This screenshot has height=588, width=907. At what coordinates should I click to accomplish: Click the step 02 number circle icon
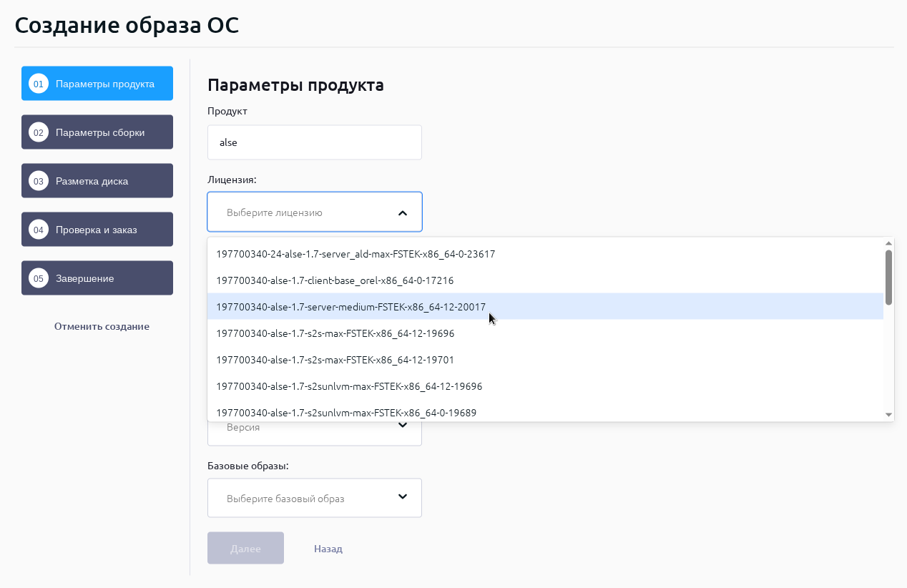click(x=38, y=132)
